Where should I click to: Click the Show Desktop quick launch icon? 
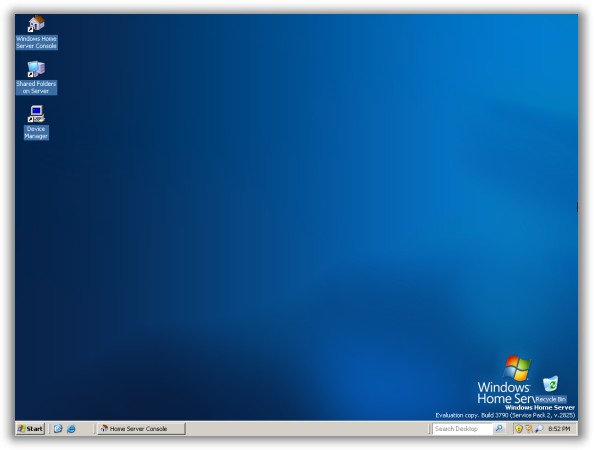[x=58, y=429]
